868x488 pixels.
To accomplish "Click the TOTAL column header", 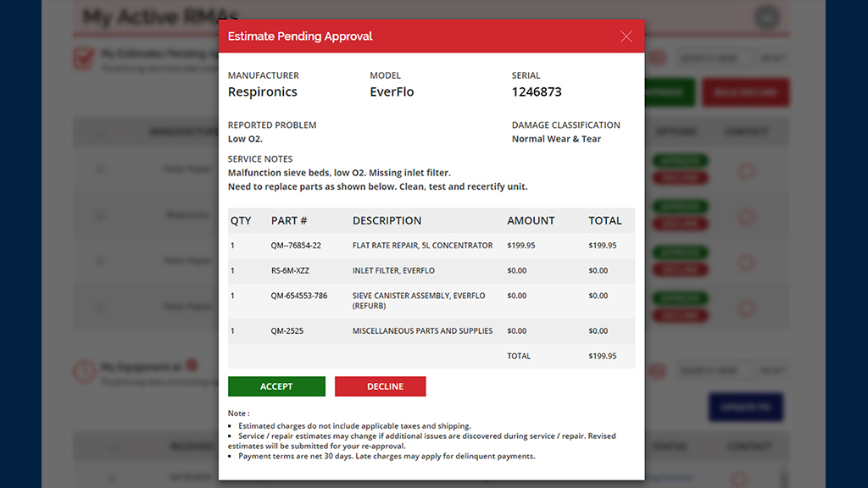I will pyautogui.click(x=605, y=221).
